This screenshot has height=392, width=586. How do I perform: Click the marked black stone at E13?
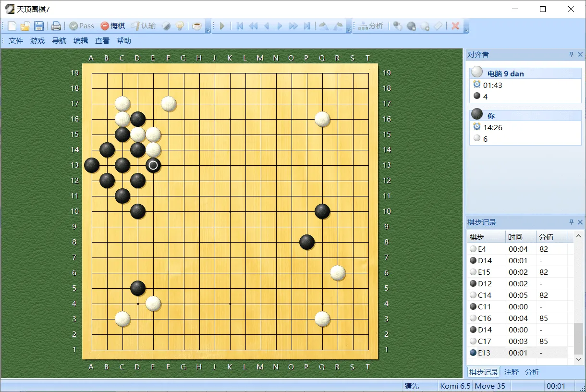pos(153,165)
